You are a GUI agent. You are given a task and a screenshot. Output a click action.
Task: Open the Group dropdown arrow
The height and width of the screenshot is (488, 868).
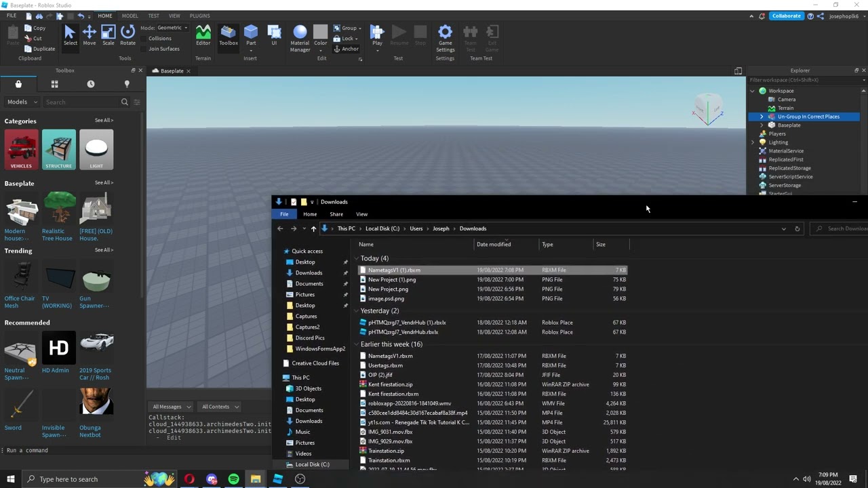[x=359, y=28]
